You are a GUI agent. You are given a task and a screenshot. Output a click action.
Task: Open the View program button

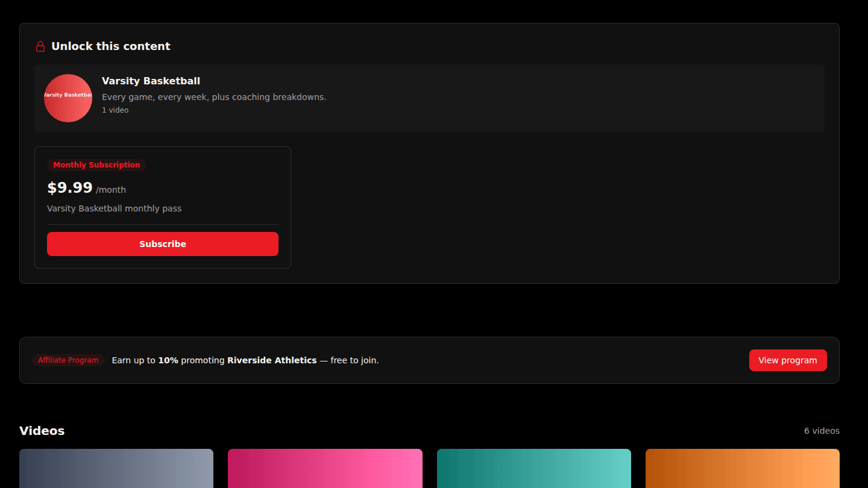788,360
